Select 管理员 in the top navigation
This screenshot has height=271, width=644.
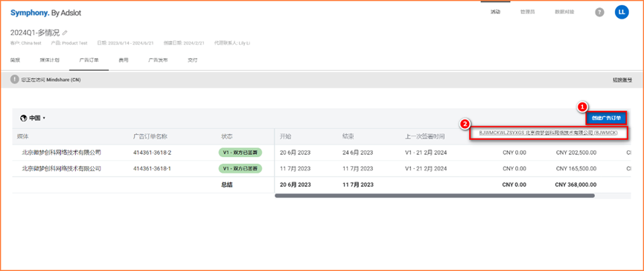click(x=527, y=12)
